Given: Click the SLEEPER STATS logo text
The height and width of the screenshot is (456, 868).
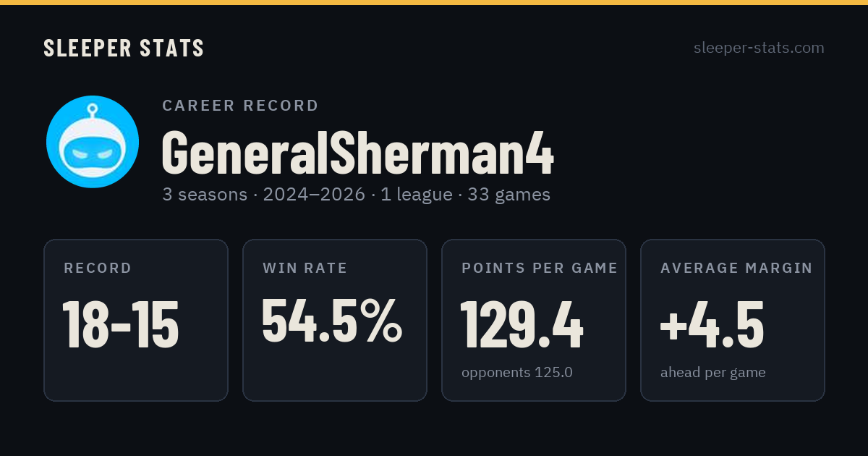Looking at the screenshot, I should [124, 48].
